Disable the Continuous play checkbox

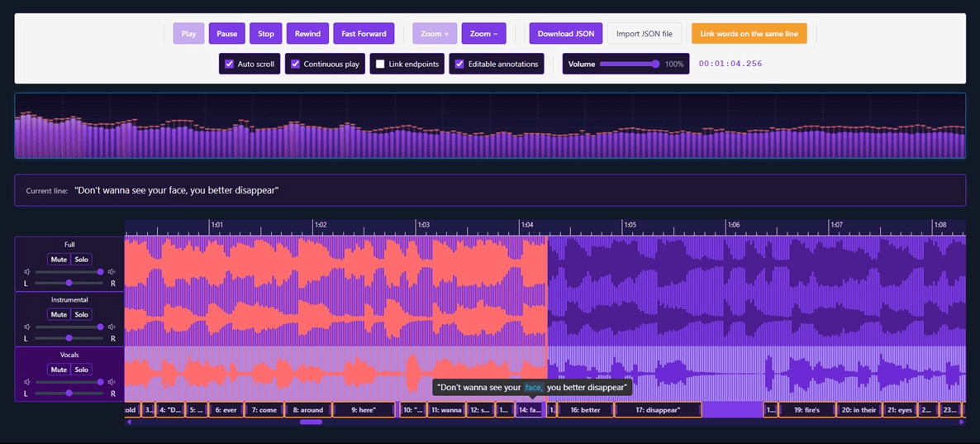tap(296, 64)
